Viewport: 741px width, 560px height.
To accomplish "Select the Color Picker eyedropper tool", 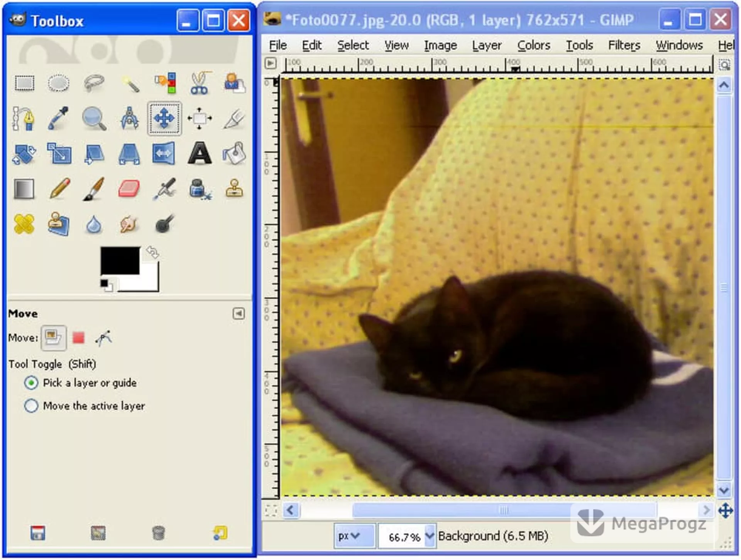I will pyautogui.click(x=58, y=118).
